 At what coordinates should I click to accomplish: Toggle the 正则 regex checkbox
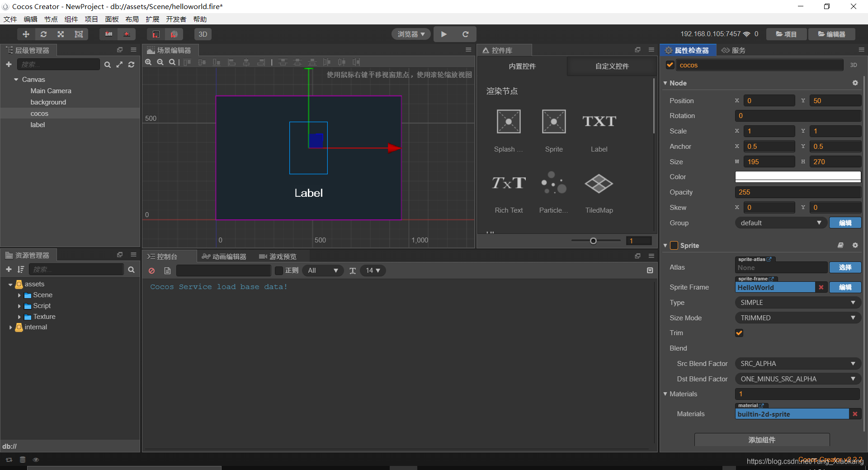[279, 271]
